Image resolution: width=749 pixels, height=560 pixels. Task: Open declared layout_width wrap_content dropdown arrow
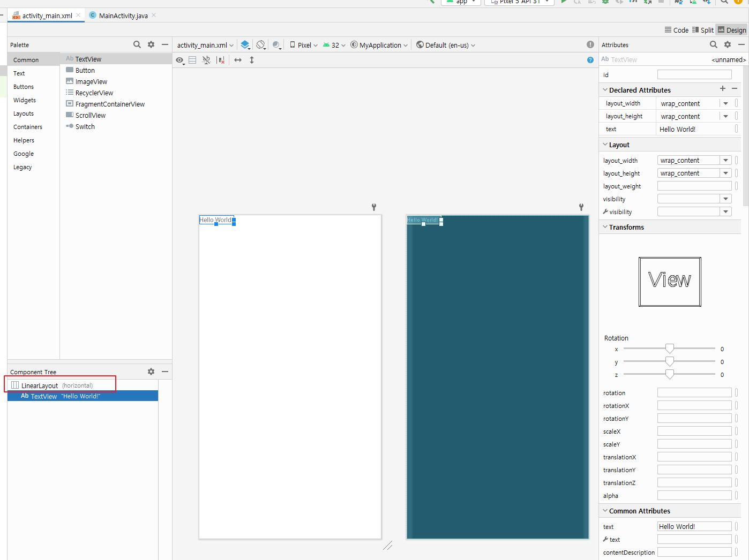click(x=726, y=103)
